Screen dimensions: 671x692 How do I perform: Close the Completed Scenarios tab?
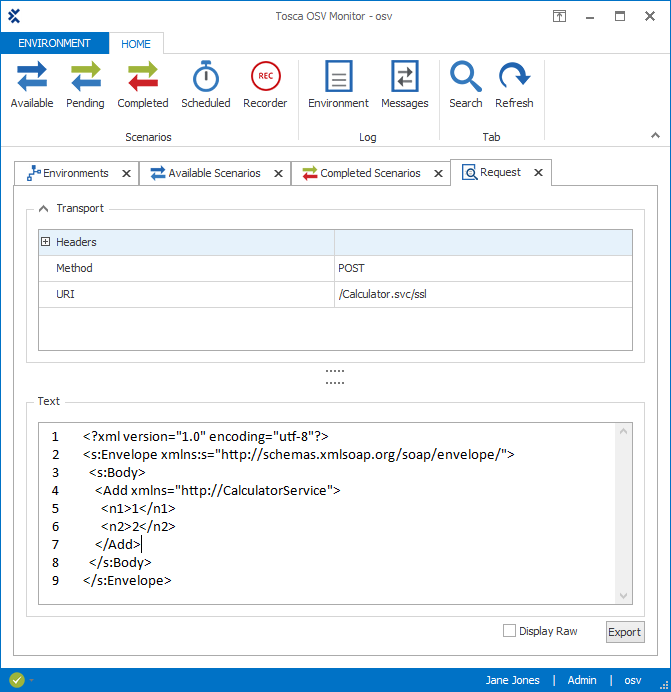[x=438, y=173]
